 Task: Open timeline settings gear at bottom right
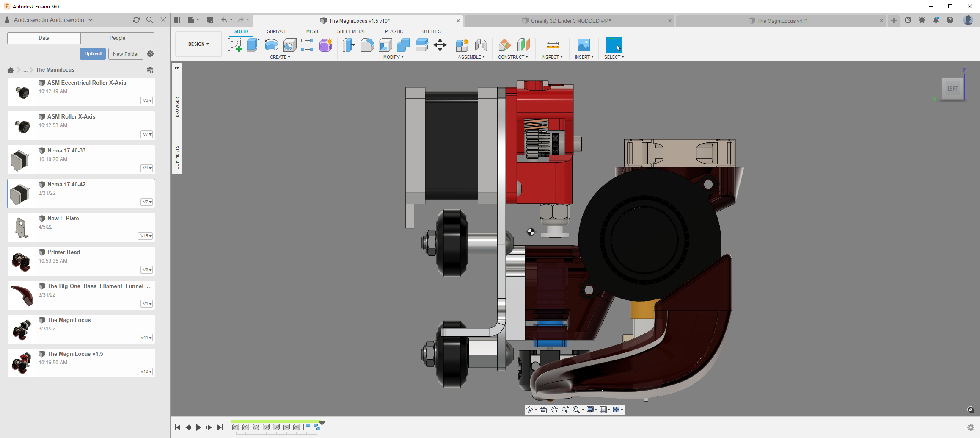(x=971, y=427)
